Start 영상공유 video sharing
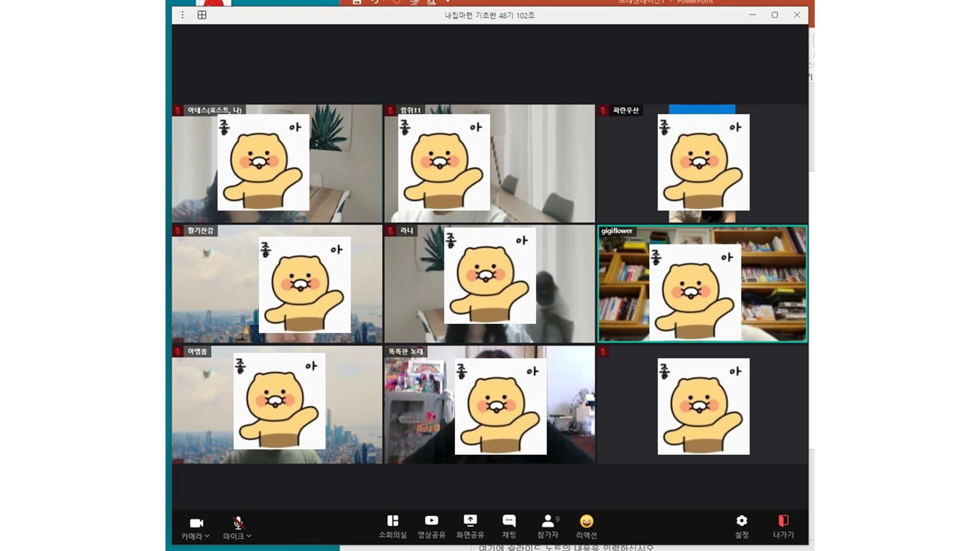Image resolution: width=980 pixels, height=551 pixels. (431, 527)
